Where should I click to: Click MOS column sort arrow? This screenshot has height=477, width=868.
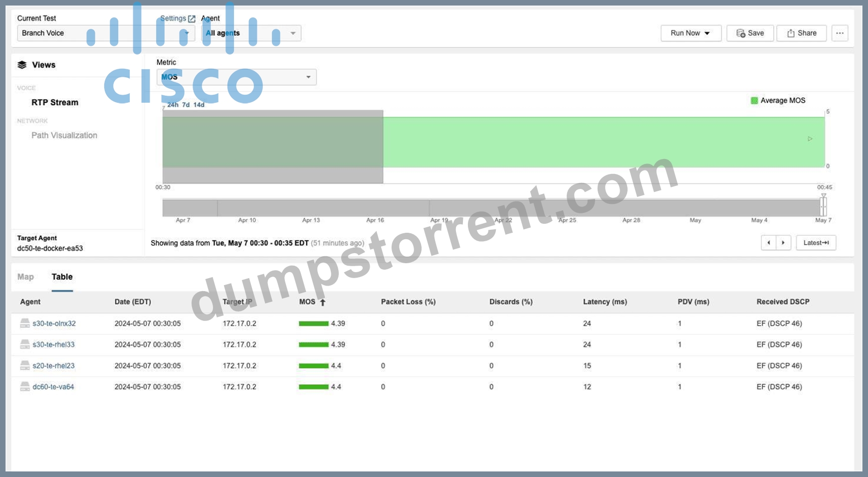323,302
